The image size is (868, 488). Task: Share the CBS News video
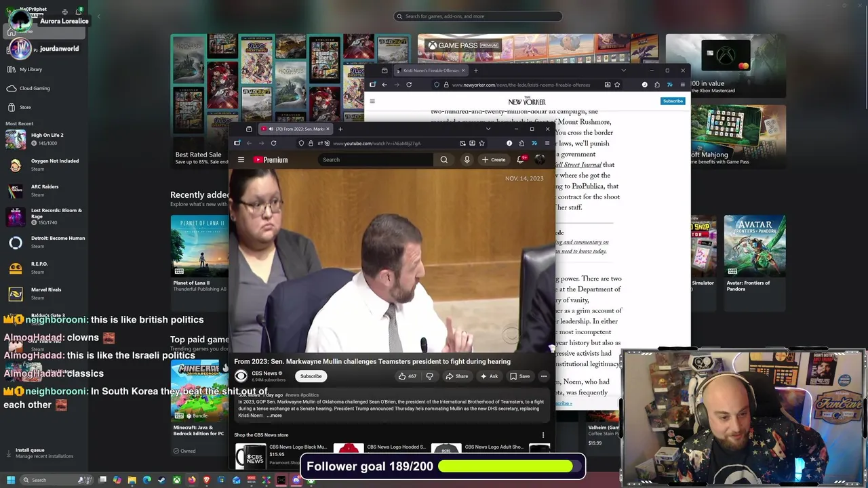[456, 376]
